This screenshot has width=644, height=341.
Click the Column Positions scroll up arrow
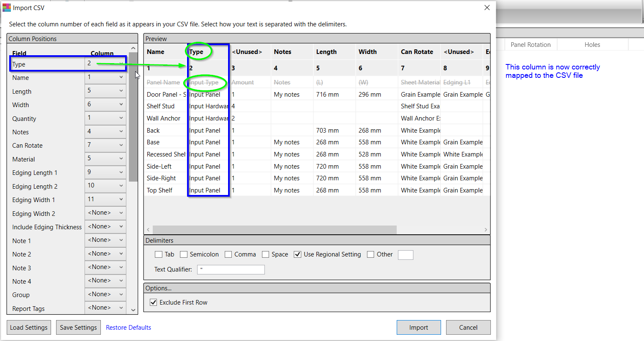click(133, 49)
